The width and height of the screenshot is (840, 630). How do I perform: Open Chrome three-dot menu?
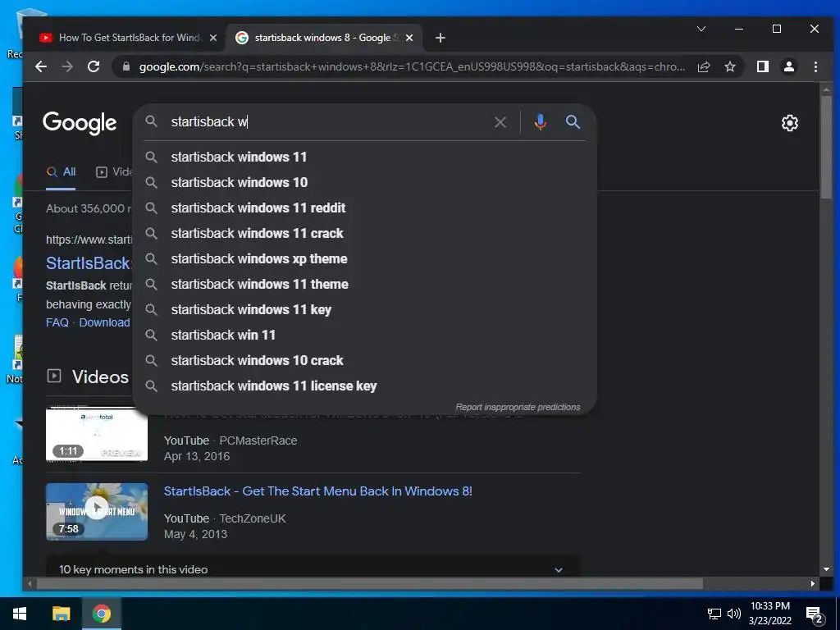815,67
